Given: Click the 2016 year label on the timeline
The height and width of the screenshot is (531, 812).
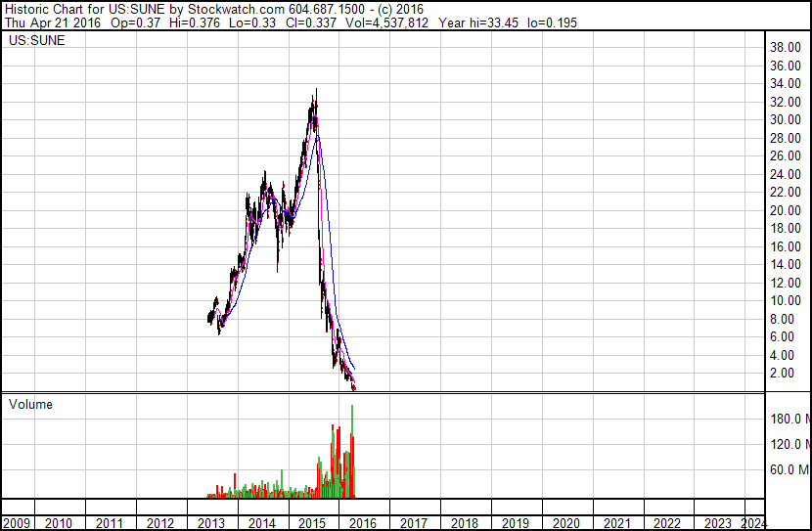Looking at the screenshot, I should tap(363, 523).
